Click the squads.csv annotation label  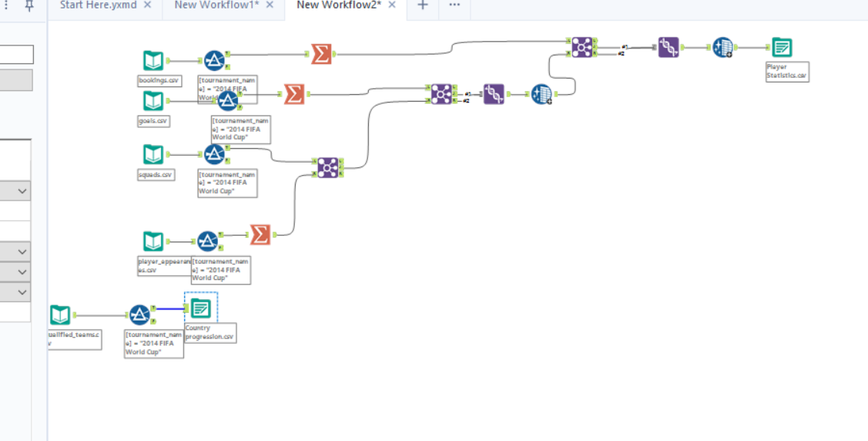pos(156,174)
